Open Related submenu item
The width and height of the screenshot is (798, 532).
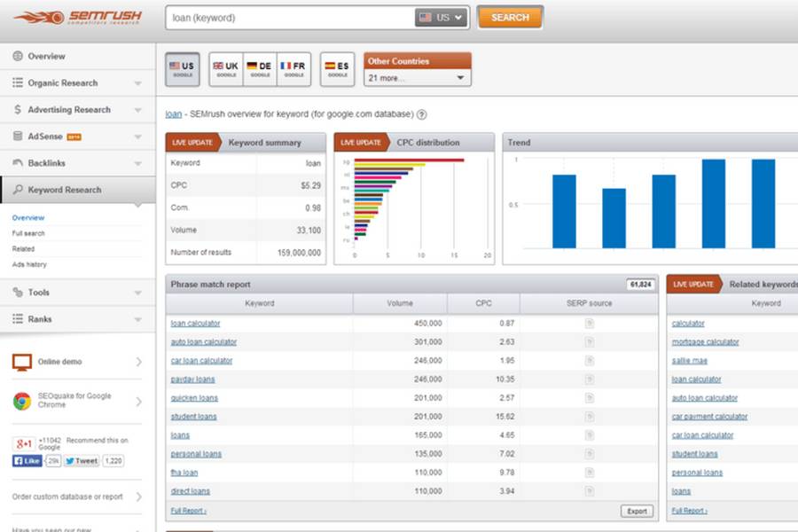click(23, 249)
